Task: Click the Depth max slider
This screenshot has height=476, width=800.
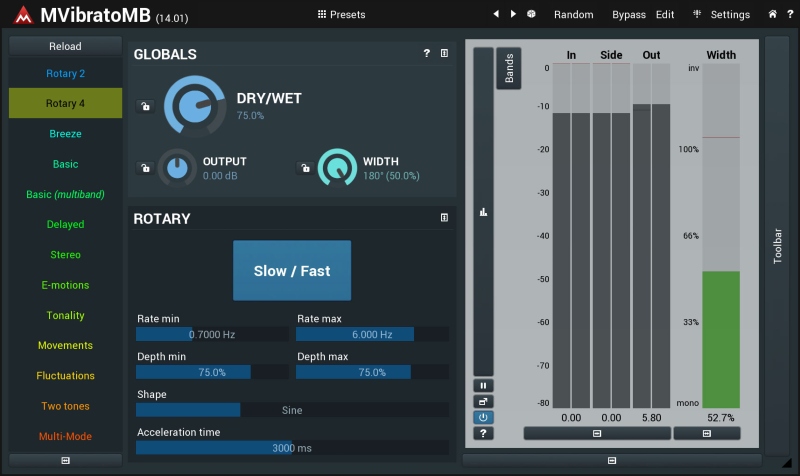Action: tap(372, 372)
